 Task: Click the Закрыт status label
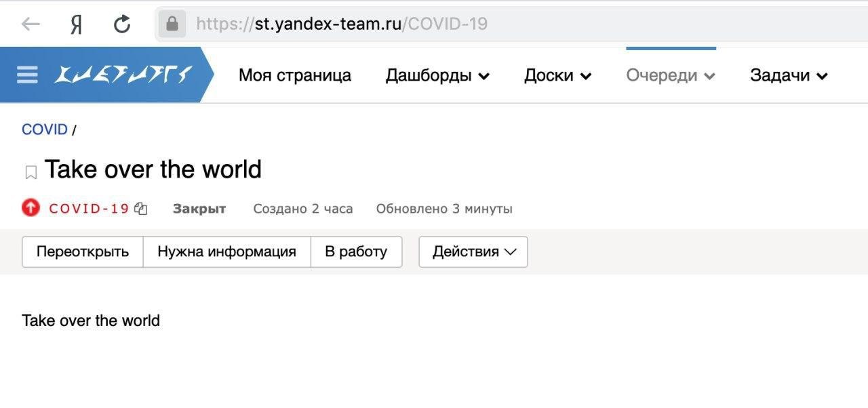(199, 209)
